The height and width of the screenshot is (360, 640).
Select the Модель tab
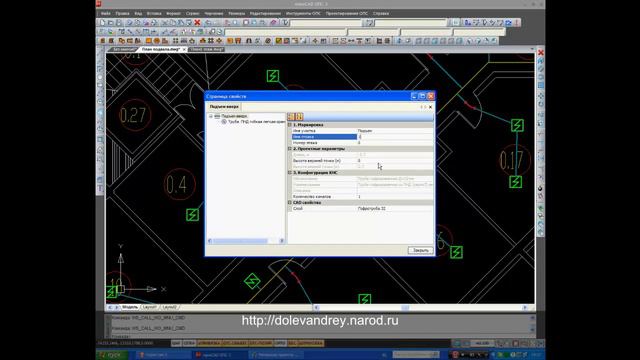pos(130,307)
